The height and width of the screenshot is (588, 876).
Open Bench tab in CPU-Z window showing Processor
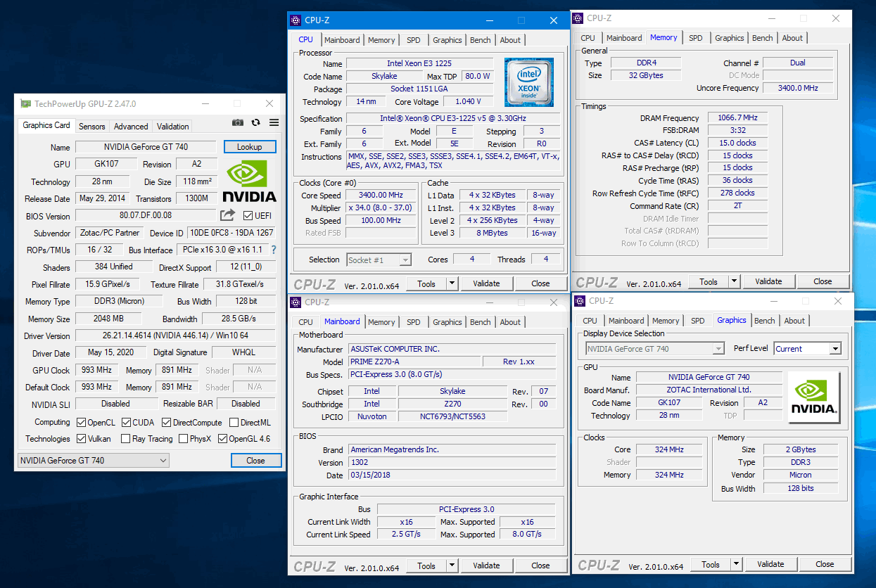[481, 40]
